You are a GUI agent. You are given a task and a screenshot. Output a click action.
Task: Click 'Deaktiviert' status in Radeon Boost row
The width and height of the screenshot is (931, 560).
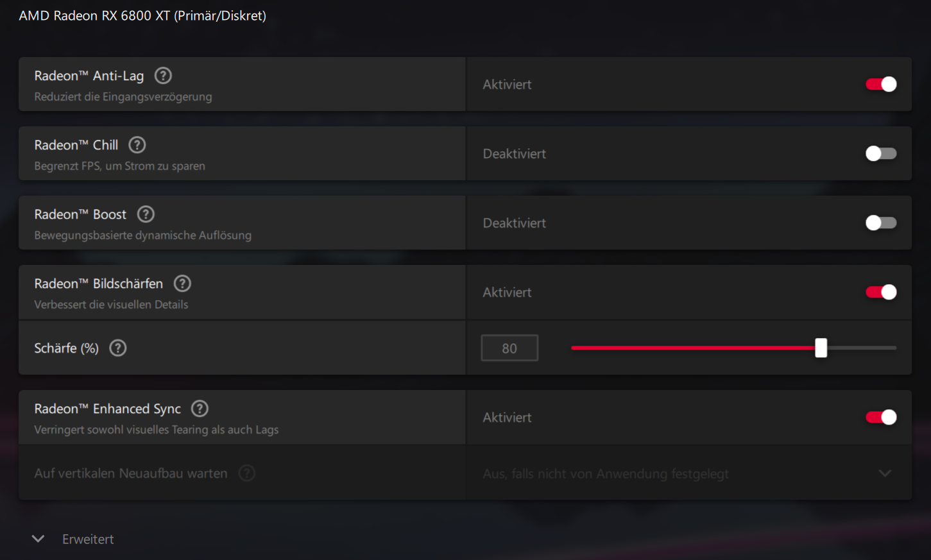[x=515, y=223]
